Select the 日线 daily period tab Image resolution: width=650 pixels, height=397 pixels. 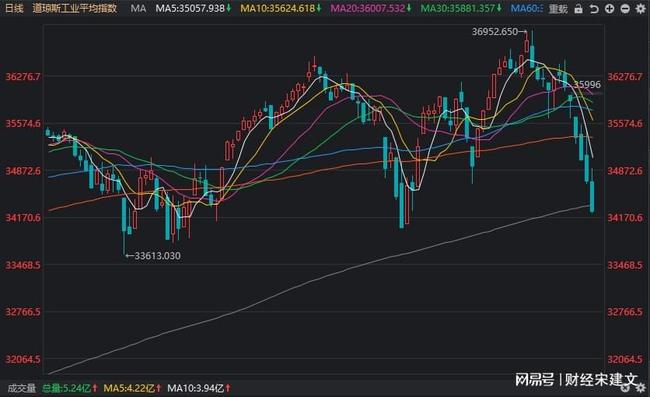pos(14,8)
